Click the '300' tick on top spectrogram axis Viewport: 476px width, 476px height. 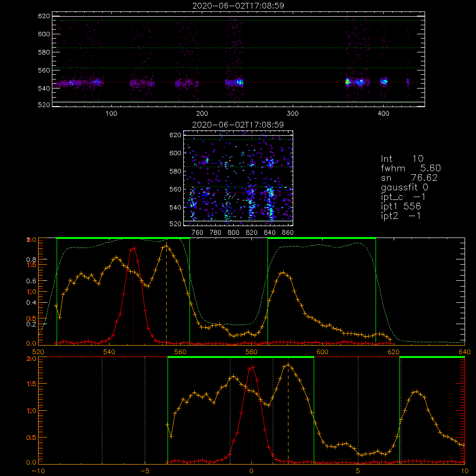(x=293, y=114)
